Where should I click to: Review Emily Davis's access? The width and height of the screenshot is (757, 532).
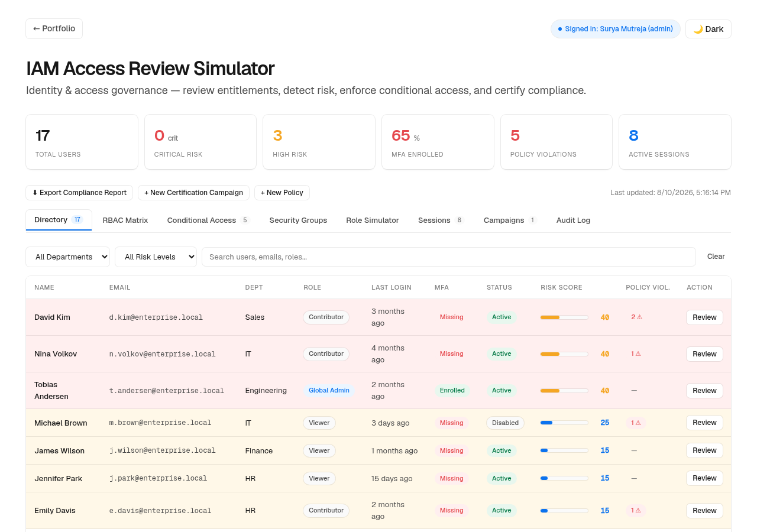(704, 511)
